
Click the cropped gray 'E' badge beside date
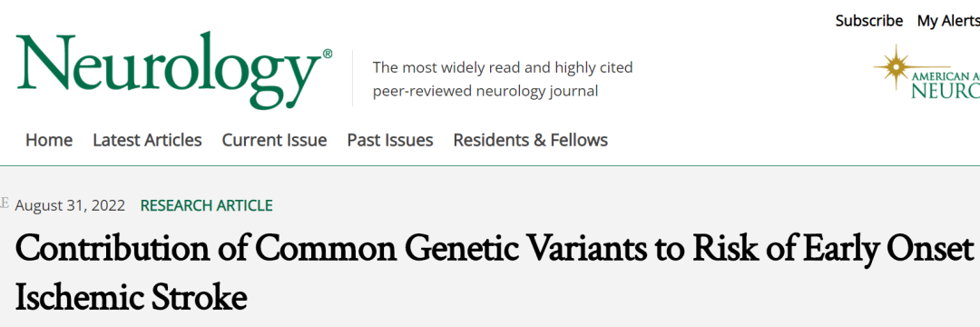point(5,203)
